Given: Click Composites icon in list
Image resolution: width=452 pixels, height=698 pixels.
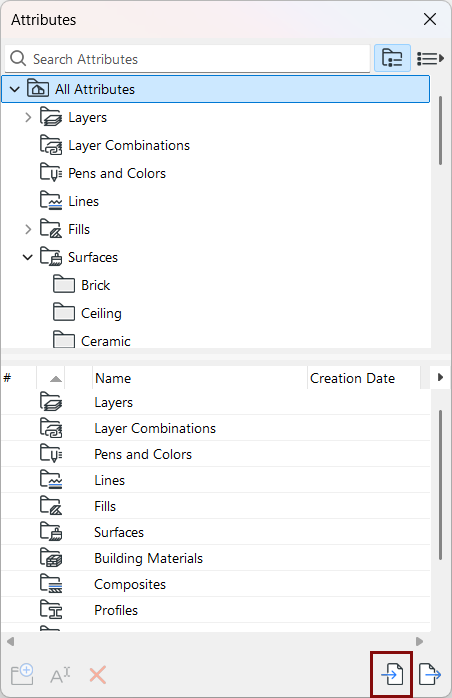Looking at the screenshot, I should coord(51,584).
